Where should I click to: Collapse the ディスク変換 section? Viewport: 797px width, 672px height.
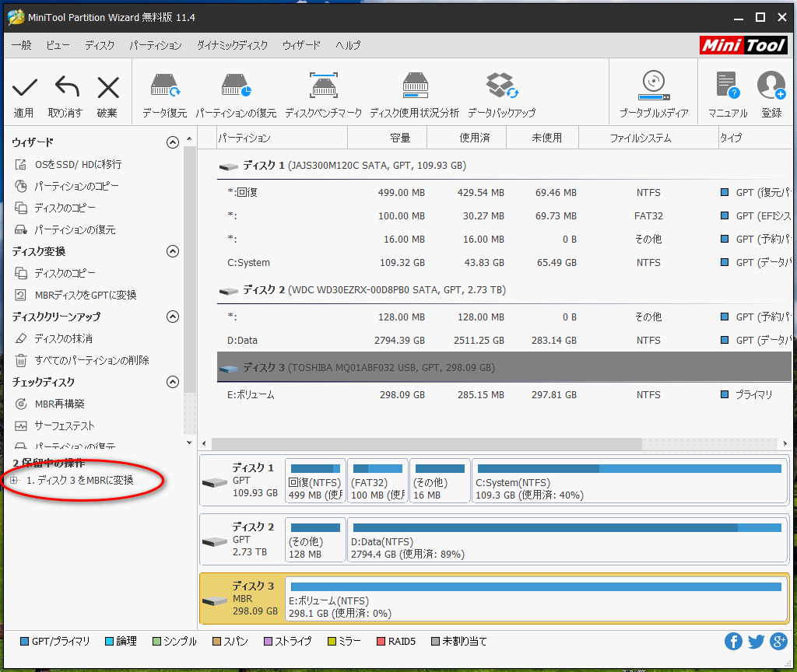pyautogui.click(x=173, y=251)
